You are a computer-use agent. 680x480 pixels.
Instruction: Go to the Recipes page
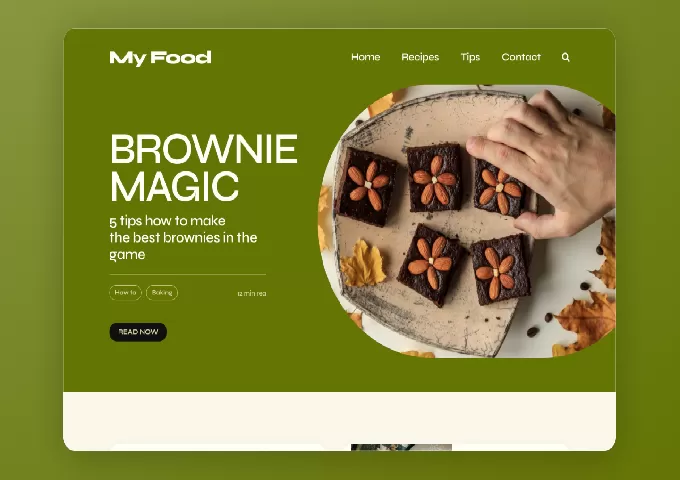(420, 57)
